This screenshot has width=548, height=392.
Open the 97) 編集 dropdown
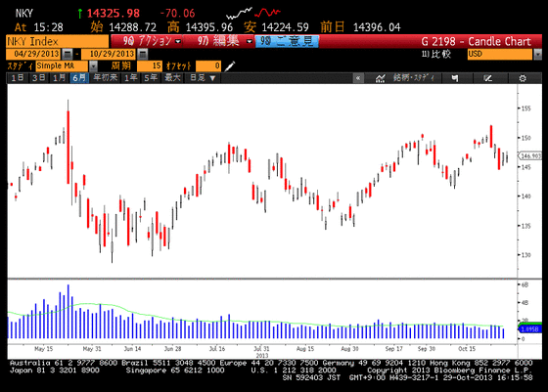click(219, 41)
